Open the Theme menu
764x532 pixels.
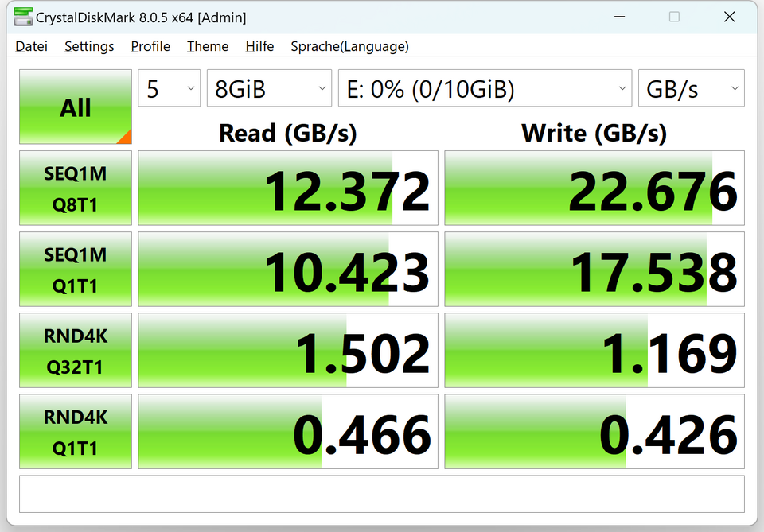(x=208, y=46)
